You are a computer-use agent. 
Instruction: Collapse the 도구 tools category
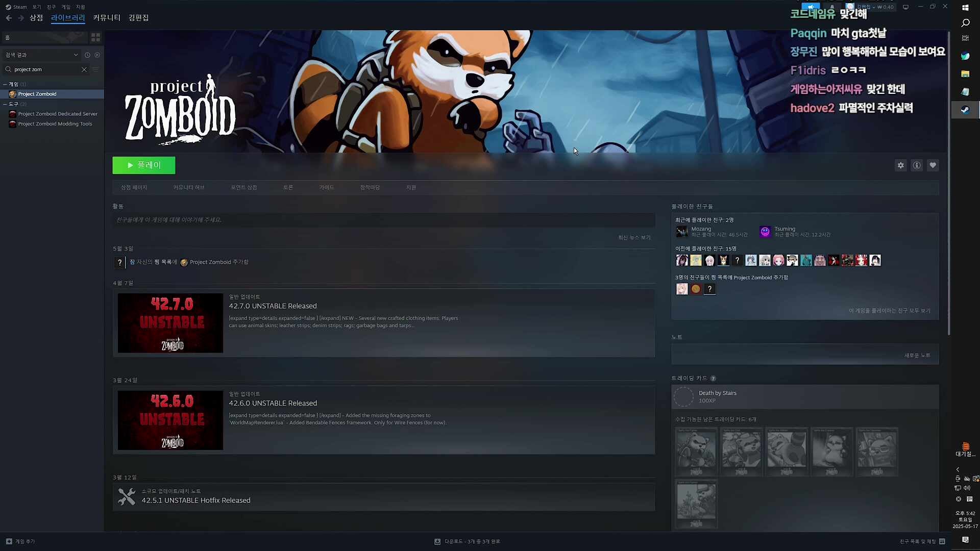(x=5, y=104)
